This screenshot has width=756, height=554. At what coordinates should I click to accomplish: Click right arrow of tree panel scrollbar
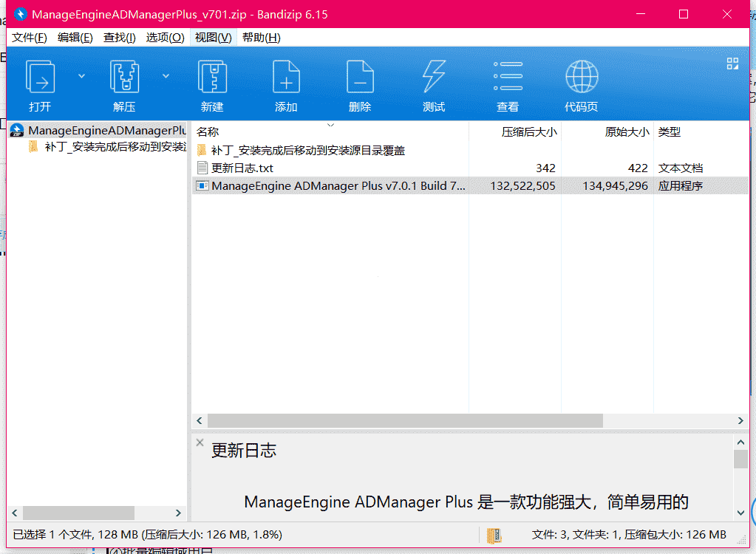click(178, 513)
